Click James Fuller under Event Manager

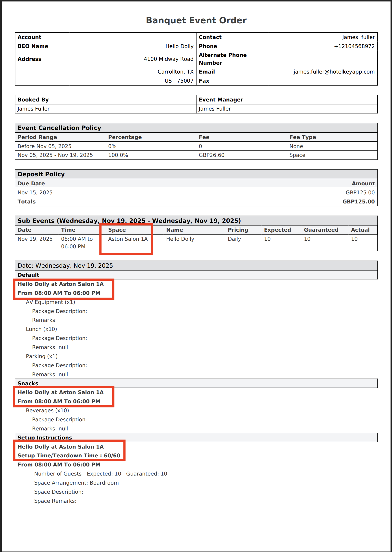(215, 109)
